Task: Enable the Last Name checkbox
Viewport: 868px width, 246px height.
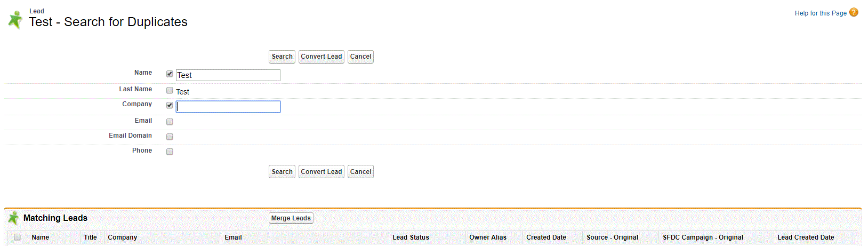Action: coord(170,90)
